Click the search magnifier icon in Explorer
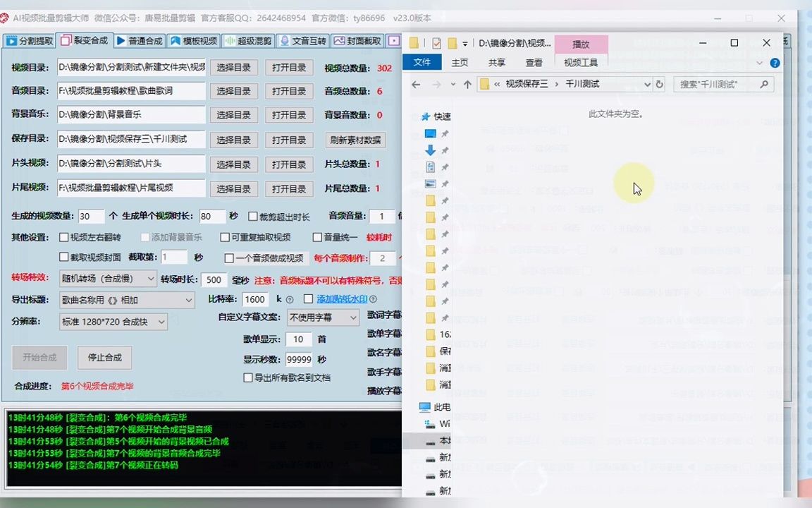This screenshot has width=812, height=508. (x=764, y=84)
